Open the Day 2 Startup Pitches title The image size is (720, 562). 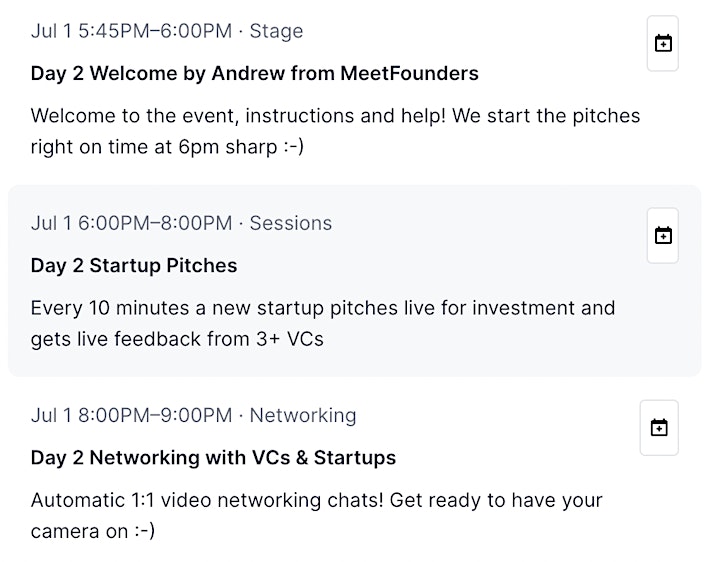point(134,266)
